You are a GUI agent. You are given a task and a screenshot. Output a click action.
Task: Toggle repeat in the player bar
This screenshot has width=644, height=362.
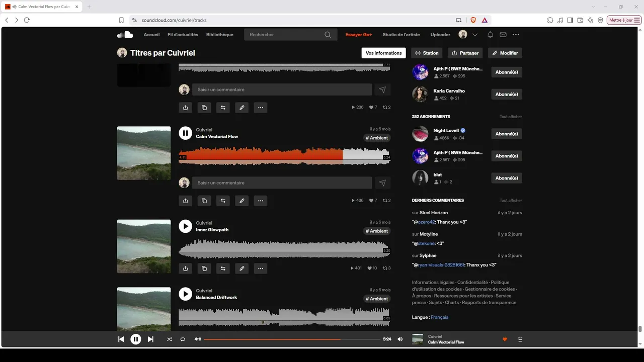click(183, 339)
